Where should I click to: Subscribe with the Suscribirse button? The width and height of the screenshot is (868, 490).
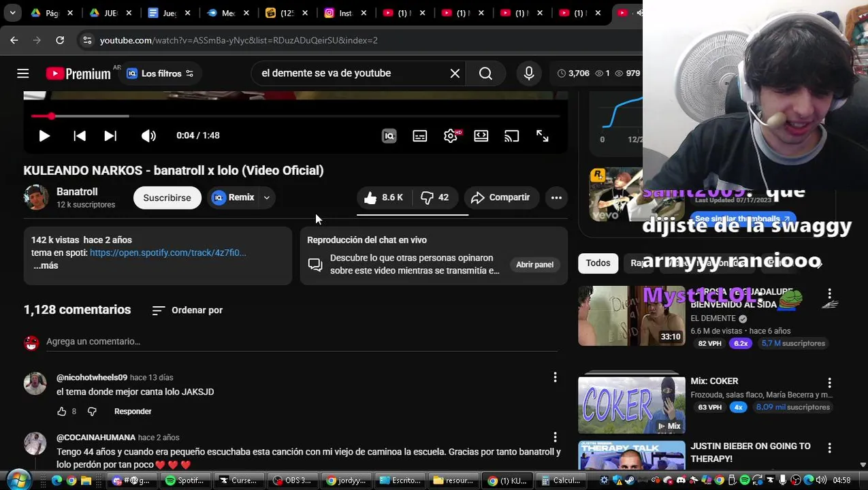coord(167,198)
